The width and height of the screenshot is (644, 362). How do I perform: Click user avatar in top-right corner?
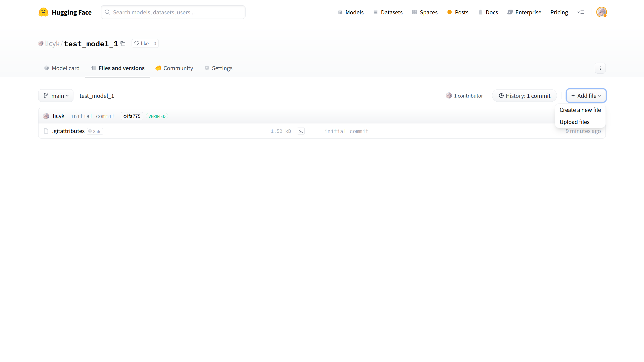tap(601, 12)
